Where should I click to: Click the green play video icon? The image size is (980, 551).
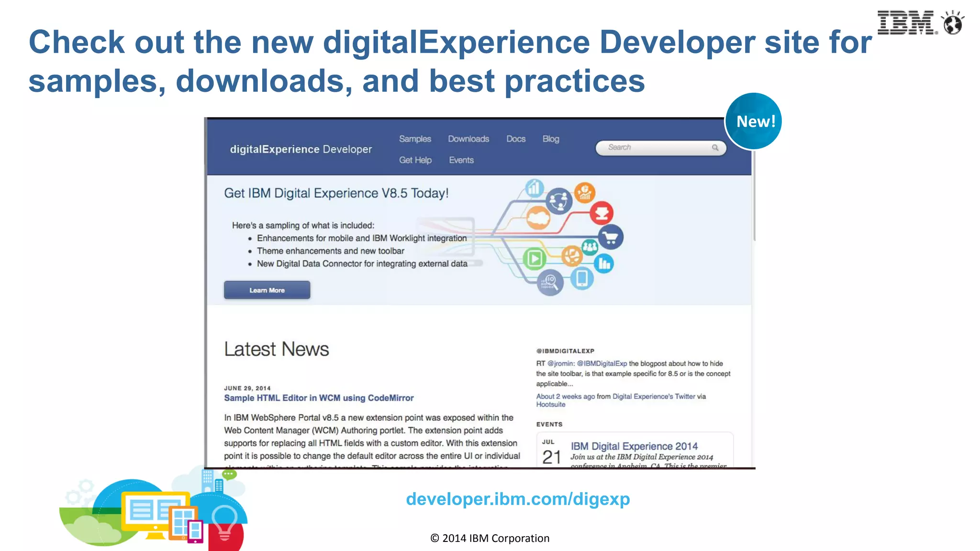pos(535,259)
